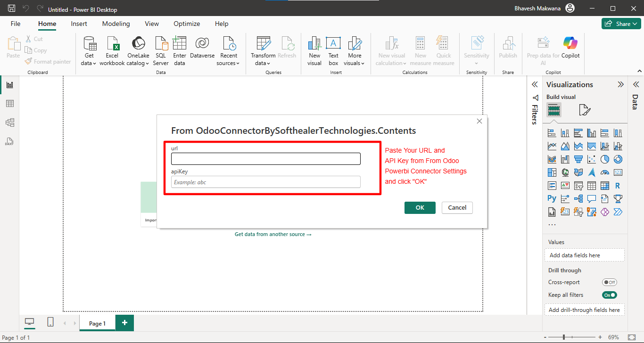This screenshot has width=644, height=343.
Task: Click the Build visual fields icon
Action: (x=554, y=110)
